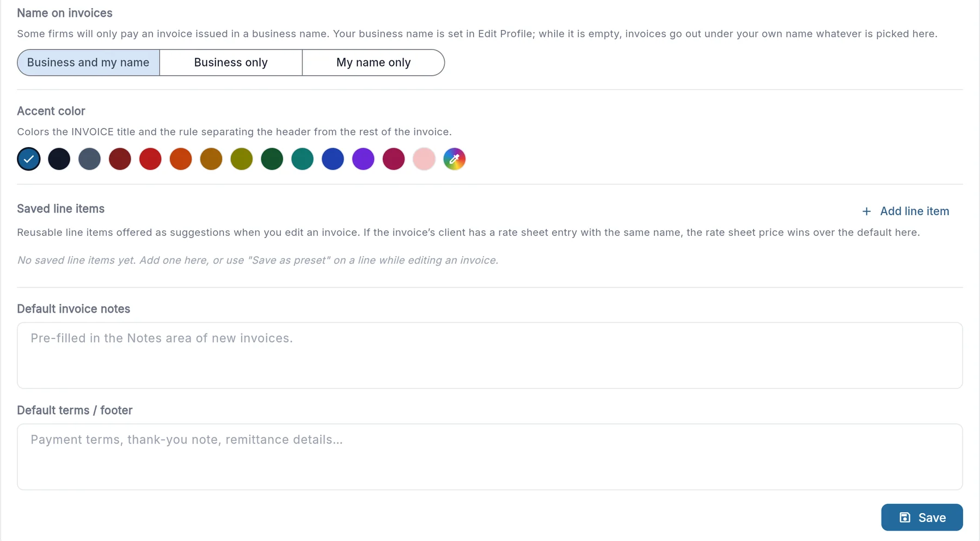Click the "Saved line items" heading

point(61,209)
